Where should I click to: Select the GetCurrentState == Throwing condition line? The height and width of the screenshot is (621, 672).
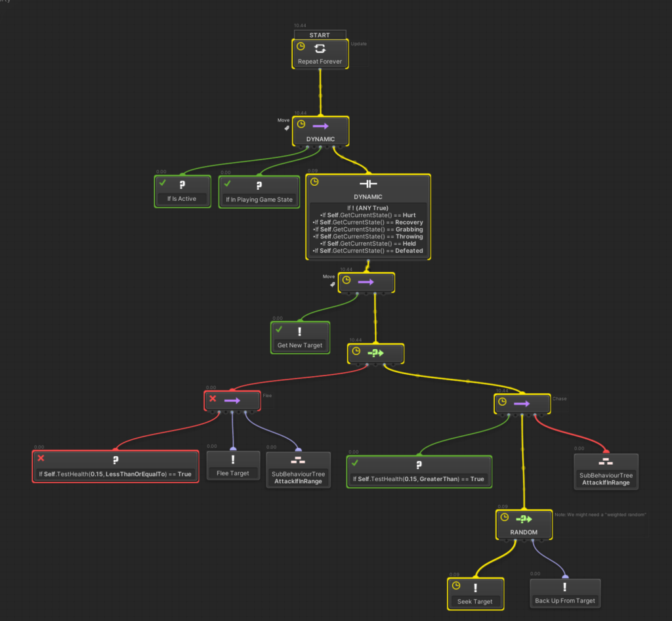[367, 236]
